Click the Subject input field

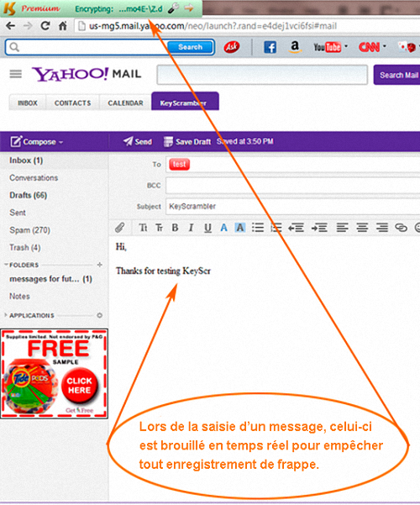(x=293, y=207)
